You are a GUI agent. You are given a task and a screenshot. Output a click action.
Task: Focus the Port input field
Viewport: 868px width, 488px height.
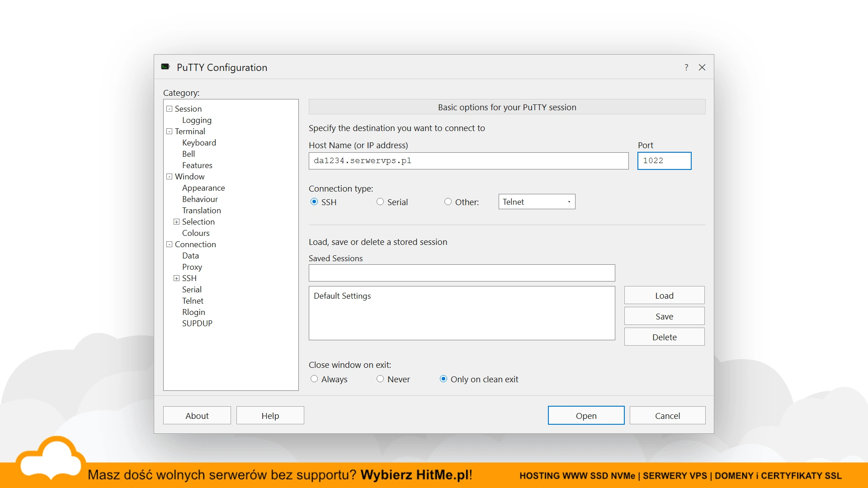click(664, 161)
